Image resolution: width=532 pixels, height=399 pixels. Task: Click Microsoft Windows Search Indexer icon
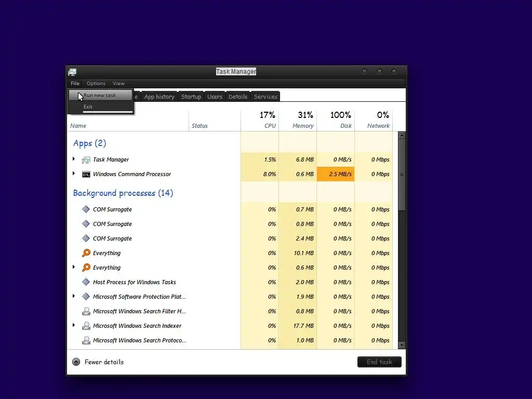86,326
